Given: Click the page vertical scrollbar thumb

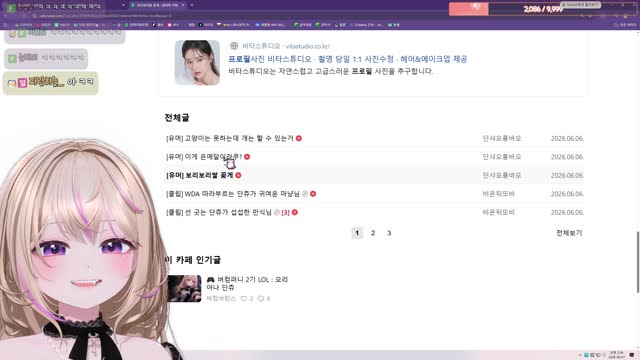Looking at the screenshot, I should click(638, 262).
